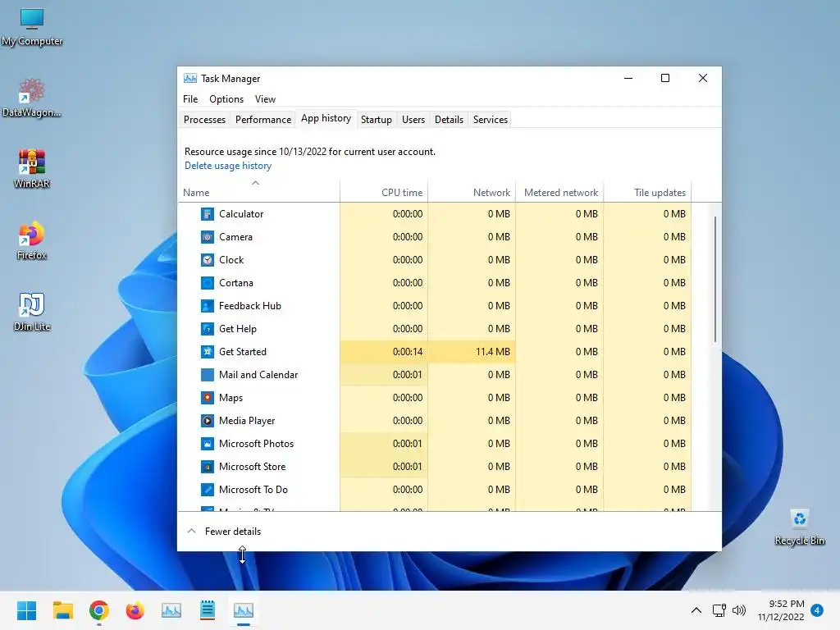
Task: Show hidden tray icons chevron
Action: [696, 610]
